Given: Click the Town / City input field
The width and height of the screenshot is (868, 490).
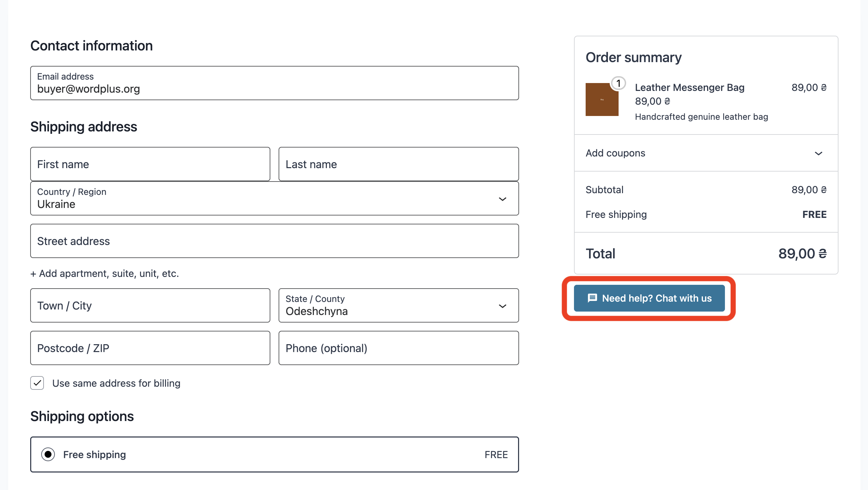Looking at the screenshot, I should pos(150,305).
